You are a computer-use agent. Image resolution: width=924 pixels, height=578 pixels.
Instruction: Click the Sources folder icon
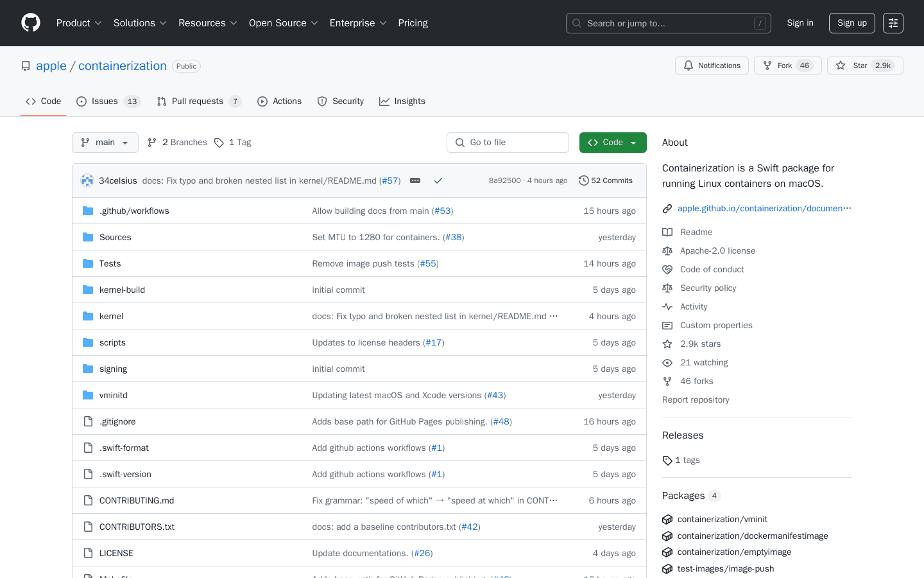coord(87,237)
